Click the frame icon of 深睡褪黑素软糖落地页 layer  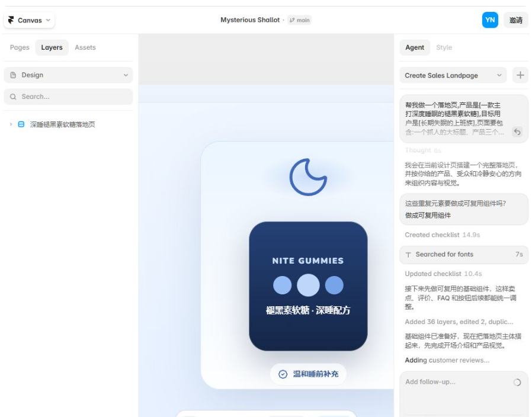[x=21, y=124]
